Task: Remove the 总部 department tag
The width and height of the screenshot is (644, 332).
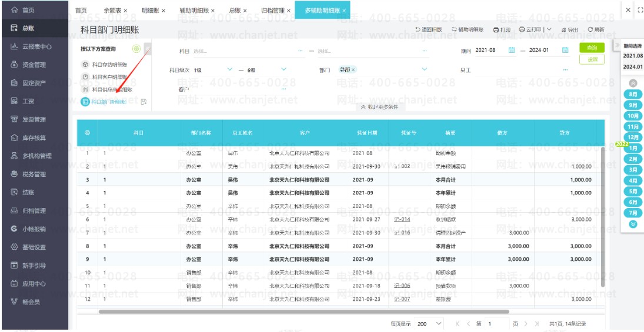Action: point(353,70)
